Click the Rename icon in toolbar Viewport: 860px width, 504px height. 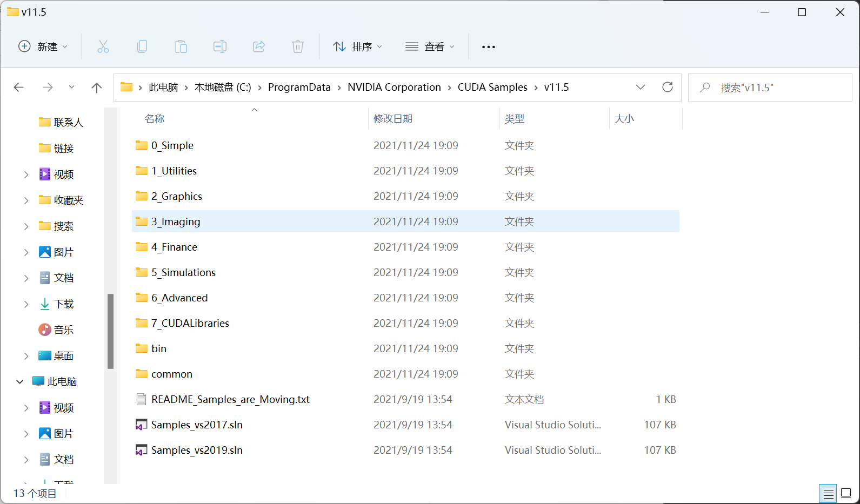tap(220, 47)
